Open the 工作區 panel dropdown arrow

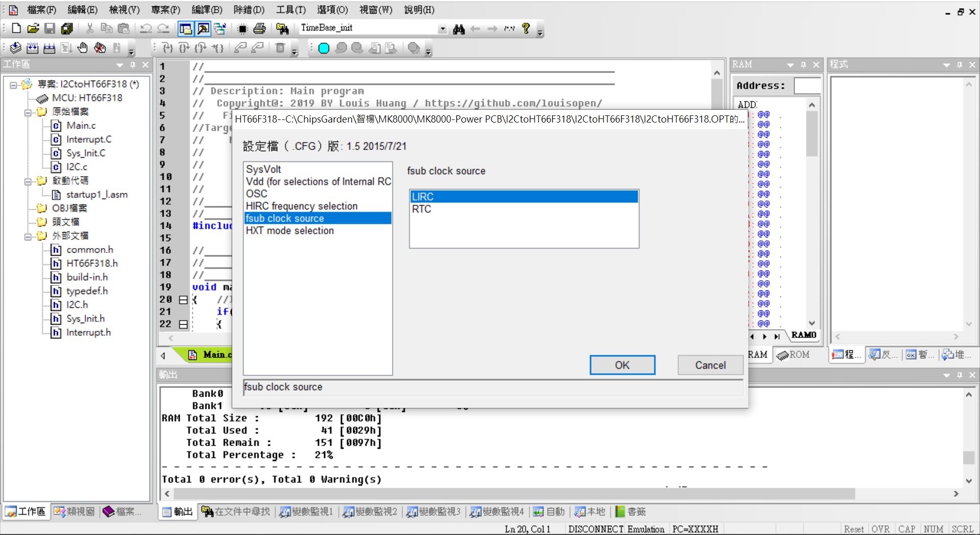coord(120,65)
